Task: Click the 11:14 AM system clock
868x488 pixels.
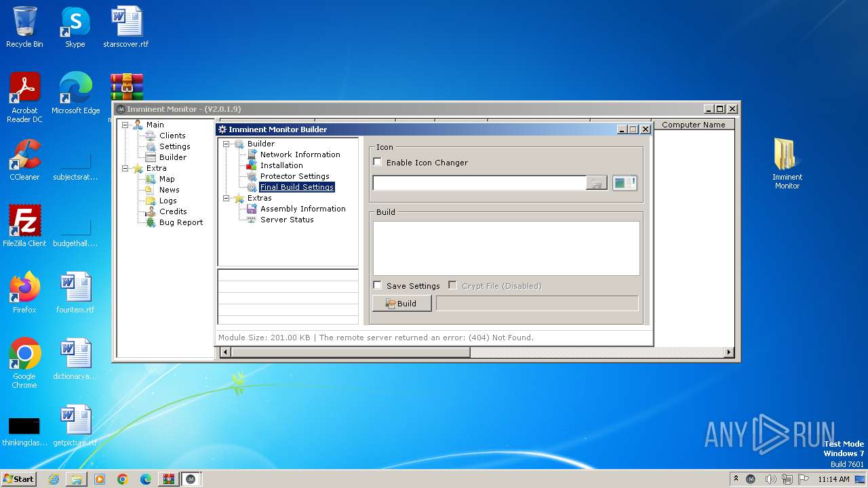Action: [x=833, y=479]
